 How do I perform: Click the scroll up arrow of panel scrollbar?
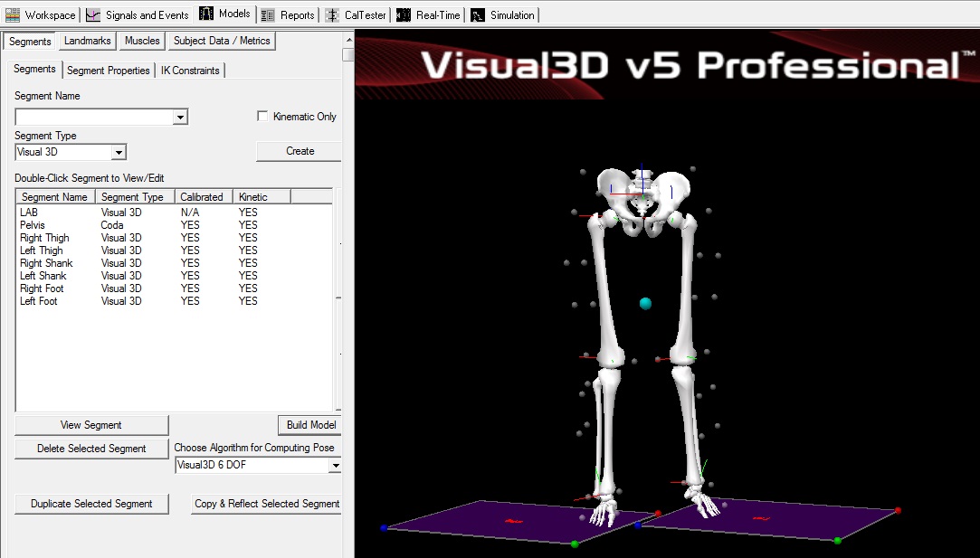(348, 40)
